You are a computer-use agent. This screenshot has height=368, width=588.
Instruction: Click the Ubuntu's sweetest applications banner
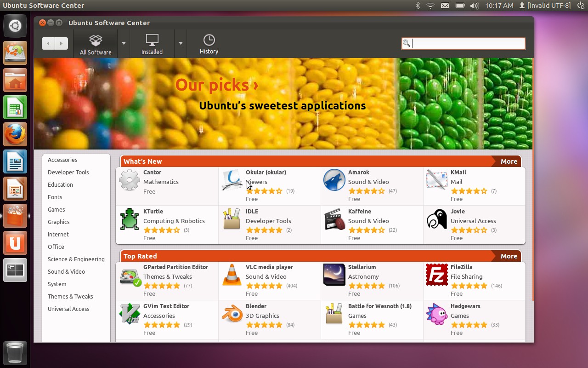[x=283, y=105]
